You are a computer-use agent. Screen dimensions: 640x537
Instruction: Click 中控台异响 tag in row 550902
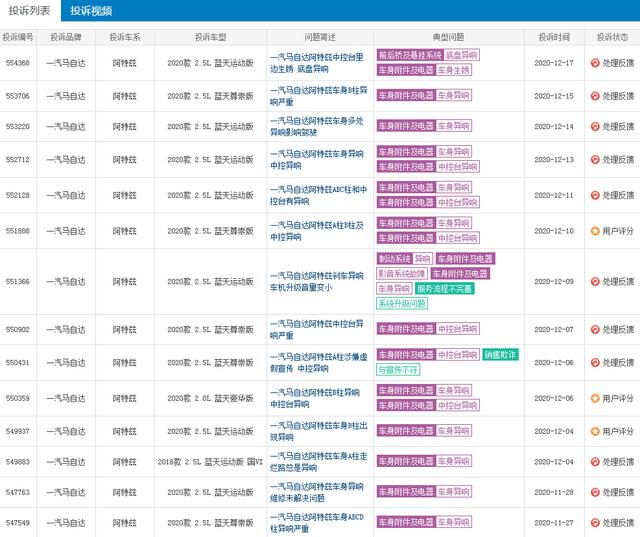click(458, 329)
